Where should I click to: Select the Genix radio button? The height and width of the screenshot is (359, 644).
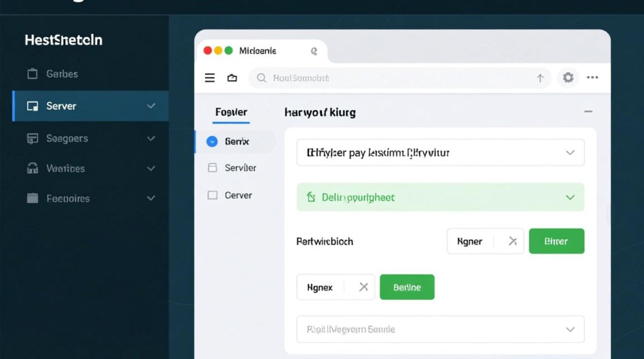[211, 141]
